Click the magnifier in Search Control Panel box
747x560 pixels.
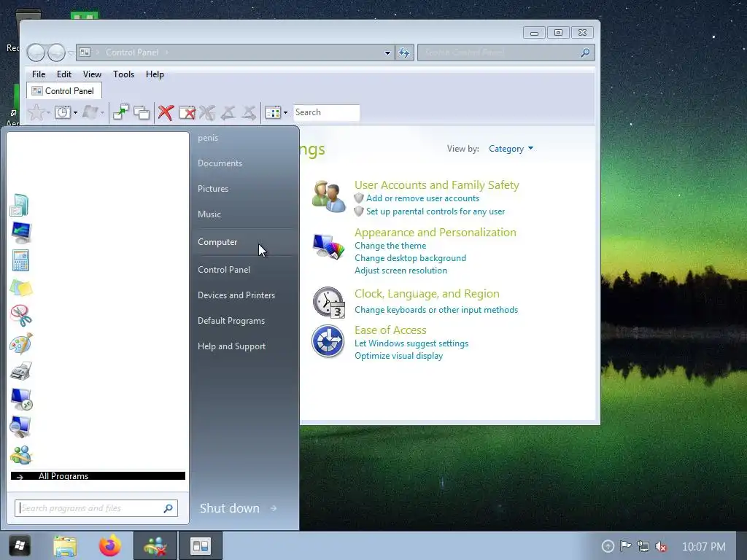pyautogui.click(x=585, y=52)
